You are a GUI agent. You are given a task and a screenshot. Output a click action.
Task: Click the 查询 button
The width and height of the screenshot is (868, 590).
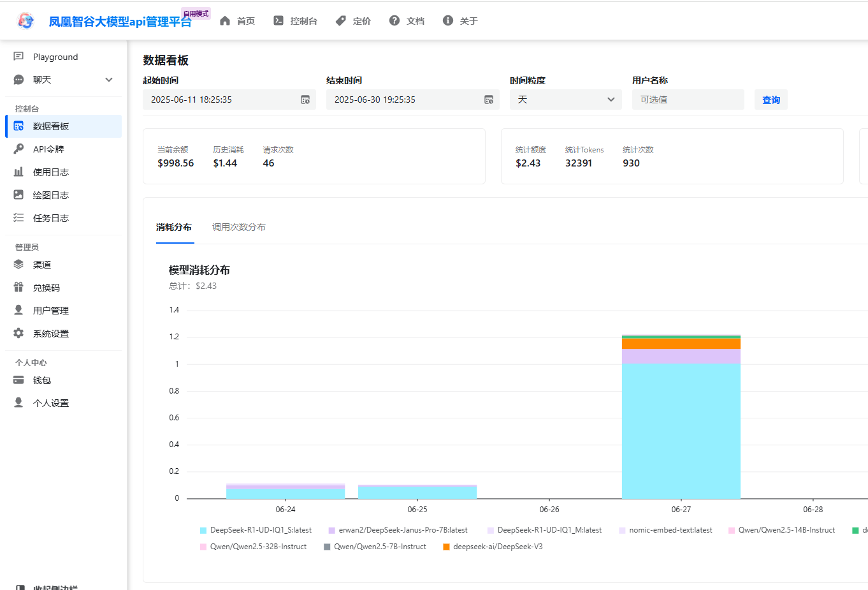[770, 100]
